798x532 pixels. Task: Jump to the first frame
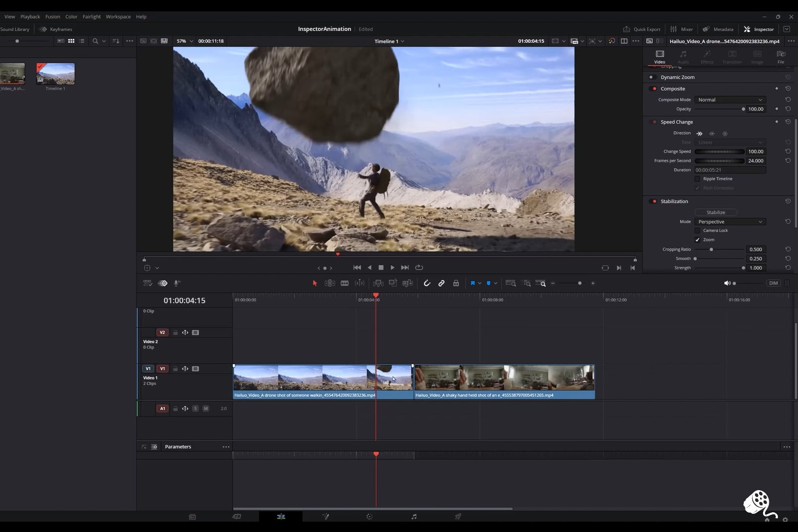(x=357, y=267)
